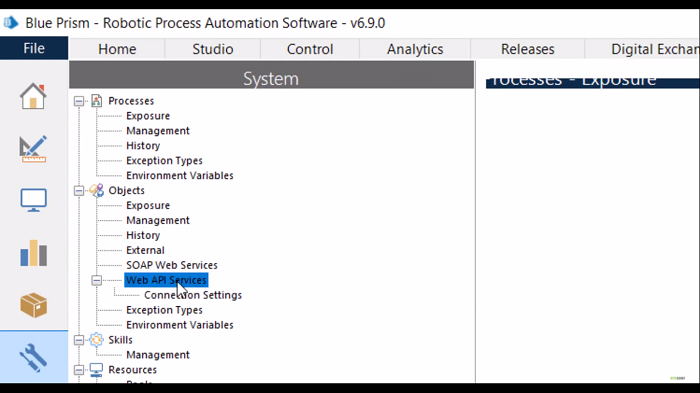Screen dimensions: 700x393
Task: Select Resources in the System tree
Action: tap(132, 370)
